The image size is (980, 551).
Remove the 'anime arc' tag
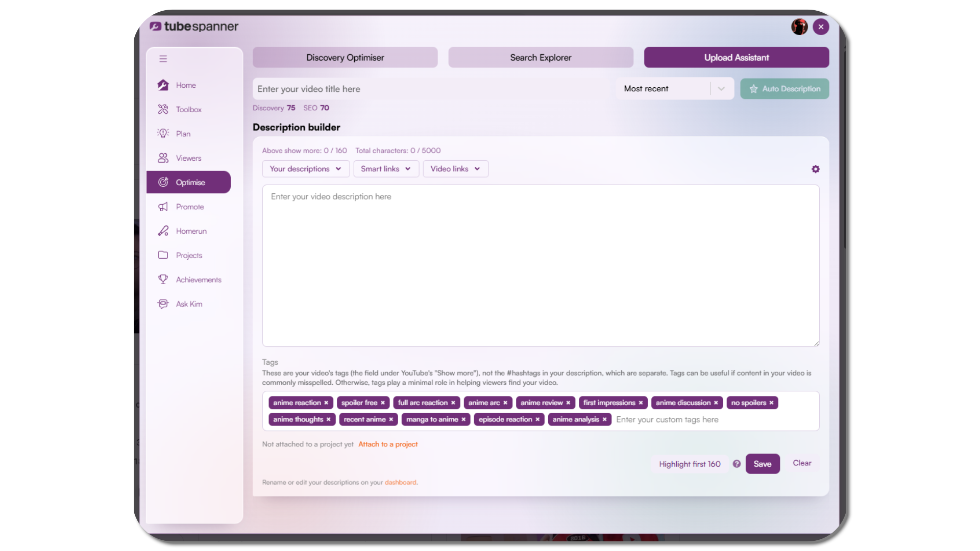tap(505, 403)
